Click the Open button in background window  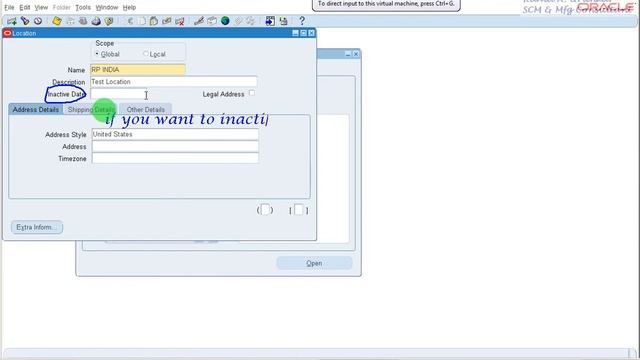(314, 263)
